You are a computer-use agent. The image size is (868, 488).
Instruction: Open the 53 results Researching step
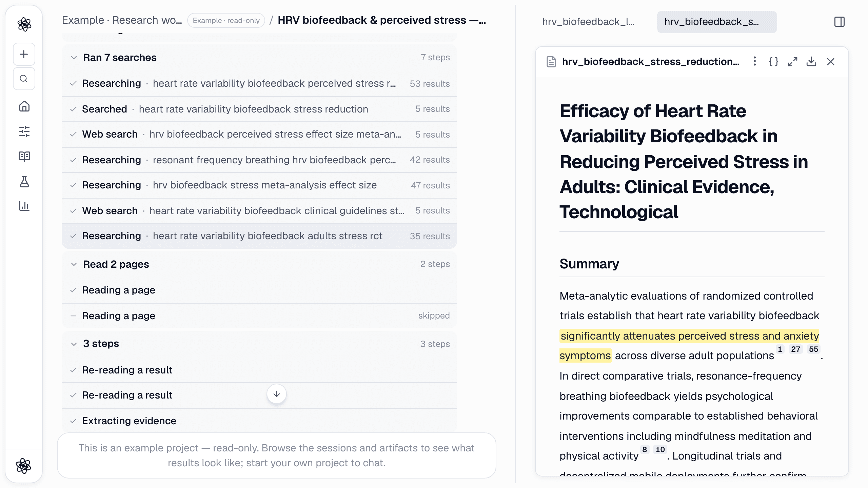(259, 83)
